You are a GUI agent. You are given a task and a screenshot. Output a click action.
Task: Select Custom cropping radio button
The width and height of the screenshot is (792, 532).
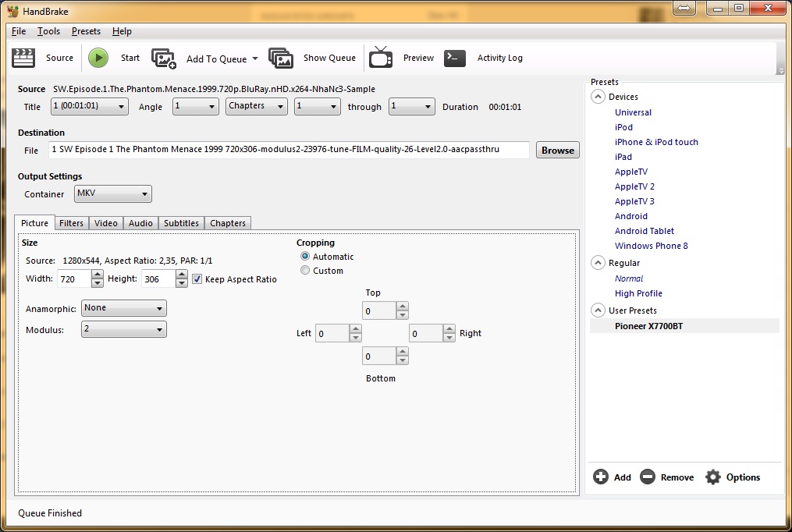305,271
